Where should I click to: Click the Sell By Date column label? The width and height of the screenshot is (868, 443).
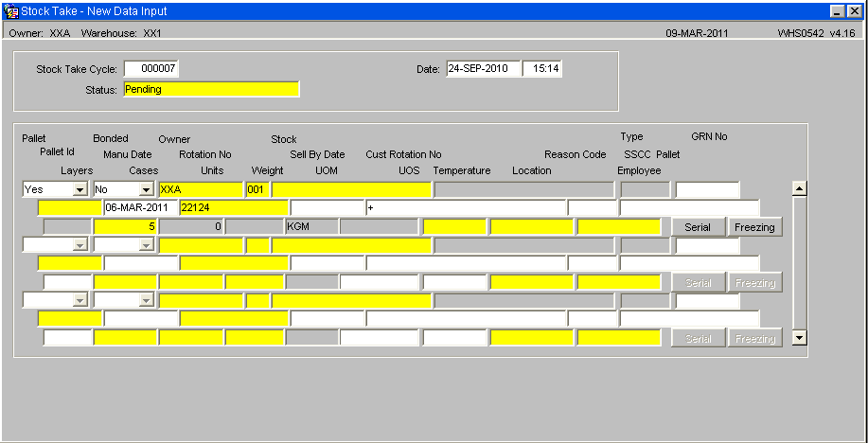pyautogui.click(x=317, y=154)
